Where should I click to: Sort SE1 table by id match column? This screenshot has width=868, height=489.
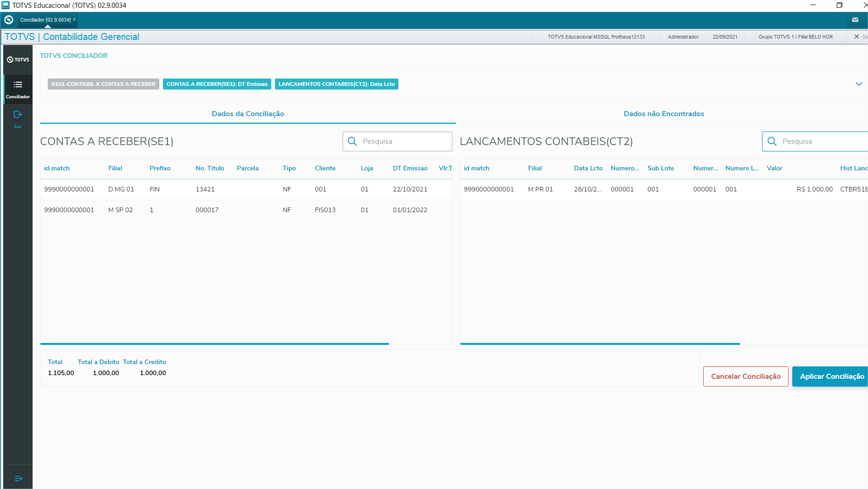[x=57, y=169]
